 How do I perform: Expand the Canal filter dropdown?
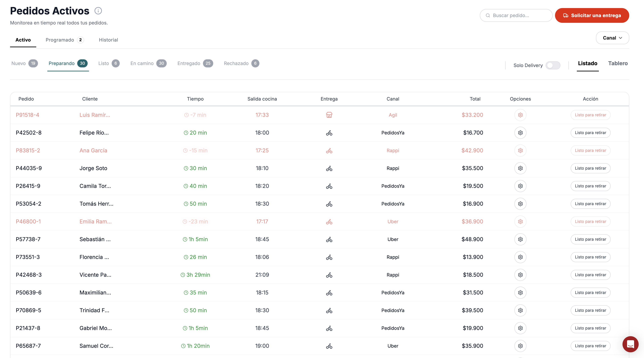[x=612, y=38]
